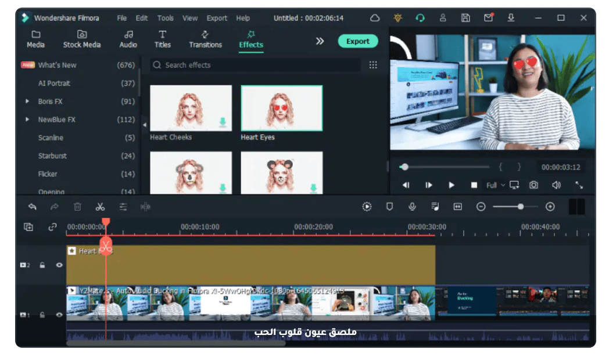Open the File menu
Screen dimensions: 609x364
tap(122, 18)
